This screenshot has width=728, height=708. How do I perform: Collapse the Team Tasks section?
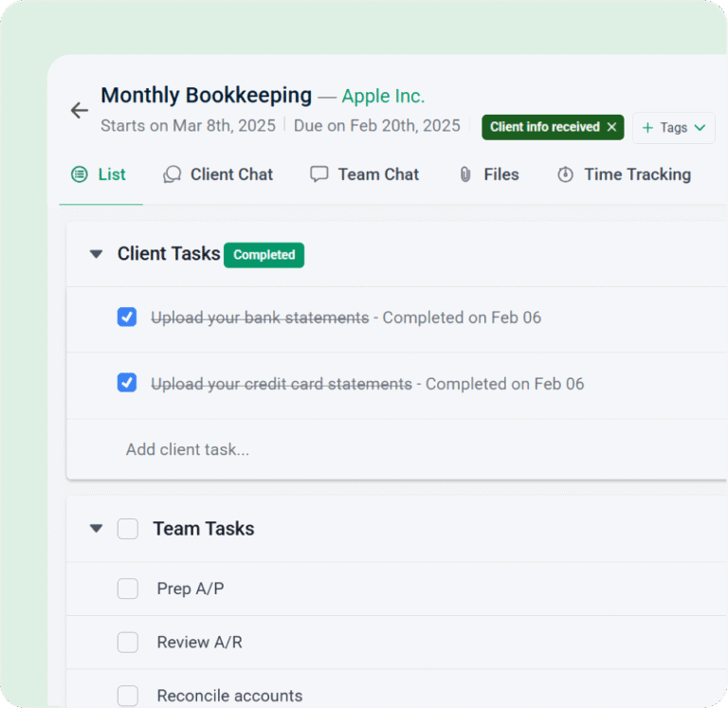(x=96, y=529)
